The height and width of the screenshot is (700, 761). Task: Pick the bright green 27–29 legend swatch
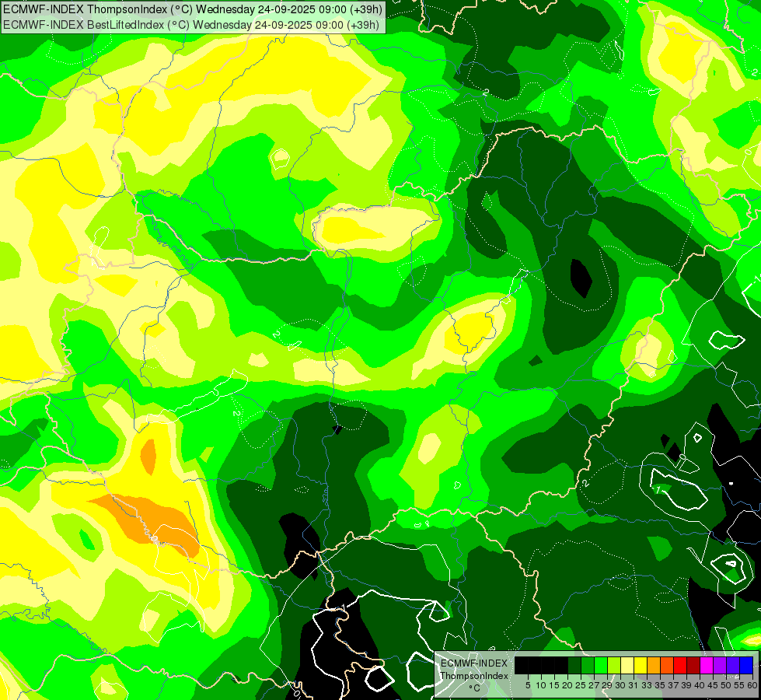tap(601, 665)
